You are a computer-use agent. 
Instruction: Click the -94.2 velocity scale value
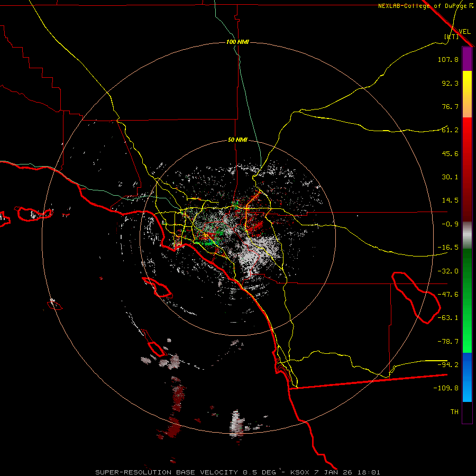coord(448,364)
